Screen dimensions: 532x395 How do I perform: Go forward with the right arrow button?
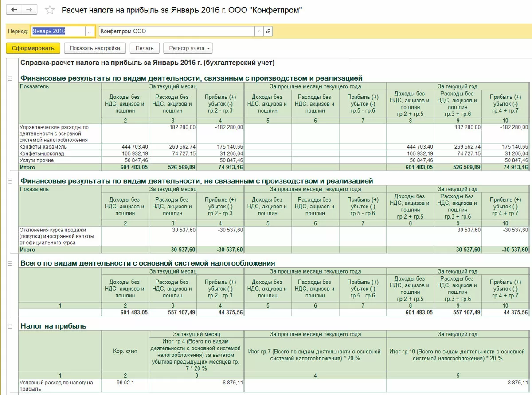28,10
